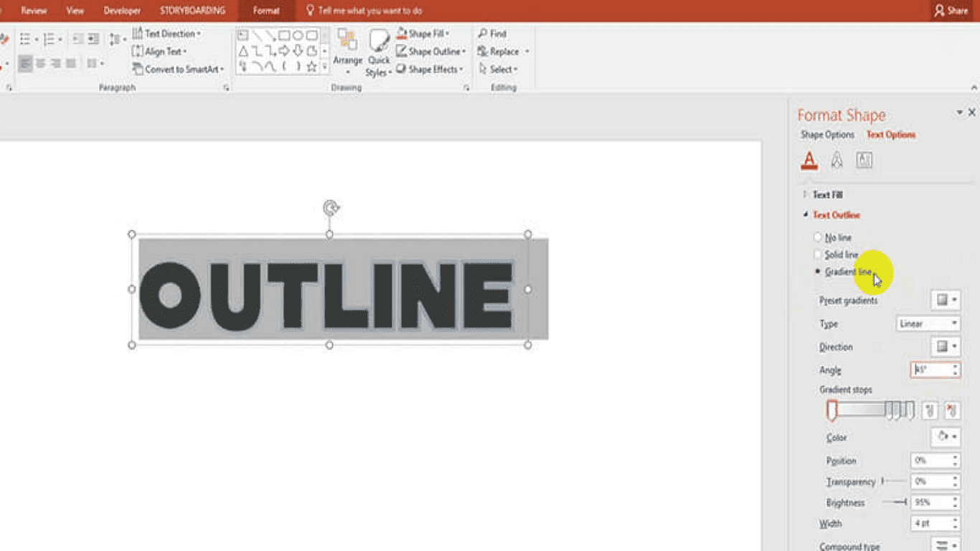Select the first gradient stop marker
Viewport: 980px width, 551px height.
(832, 410)
